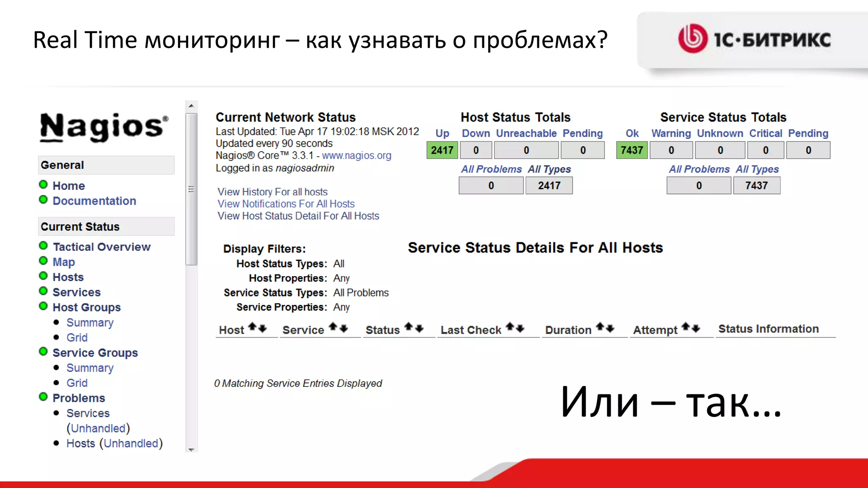Click the www.nagios.org link
868x488 pixels.
[357, 155]
